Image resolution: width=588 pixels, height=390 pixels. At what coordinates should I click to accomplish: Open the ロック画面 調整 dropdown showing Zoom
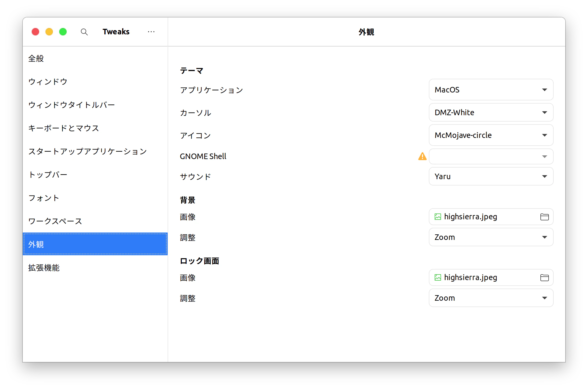pos(491,298)
